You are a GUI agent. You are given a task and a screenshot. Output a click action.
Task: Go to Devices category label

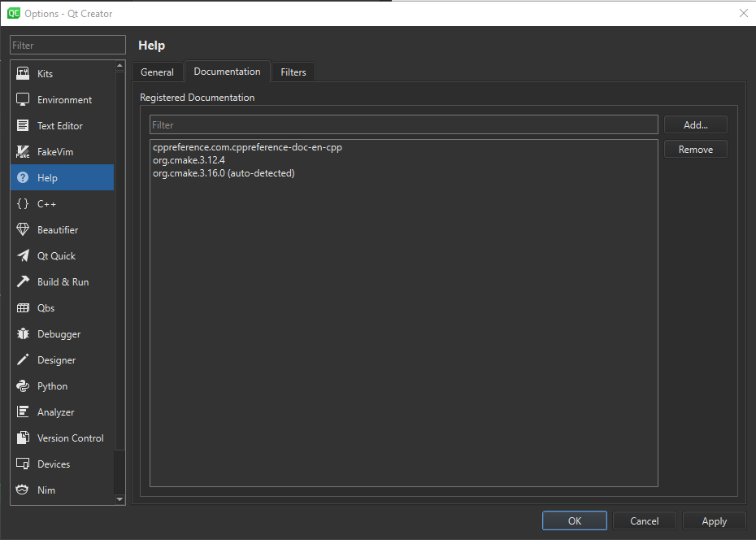pyautogui.click(x=54, y=464)
